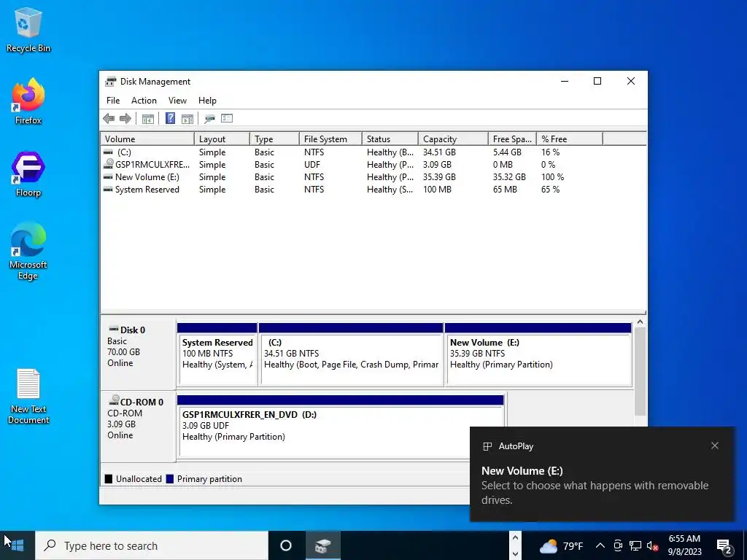This screenshot has width=747, height=560.
Task: Open the File menu
Action: point(113,101)
